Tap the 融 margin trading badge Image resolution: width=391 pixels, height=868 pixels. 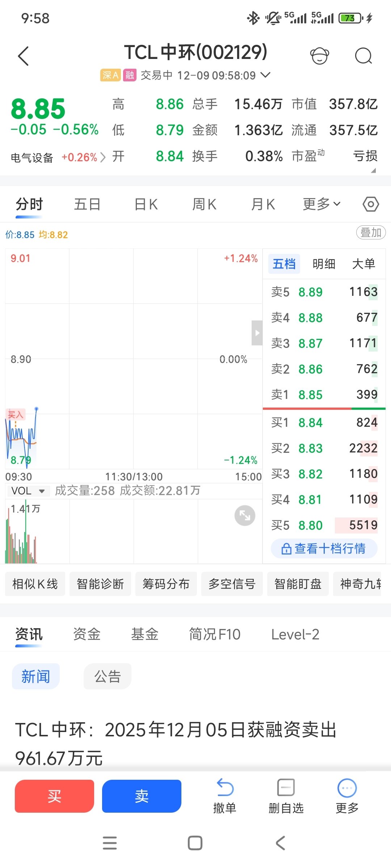click(x=130, y=75)
